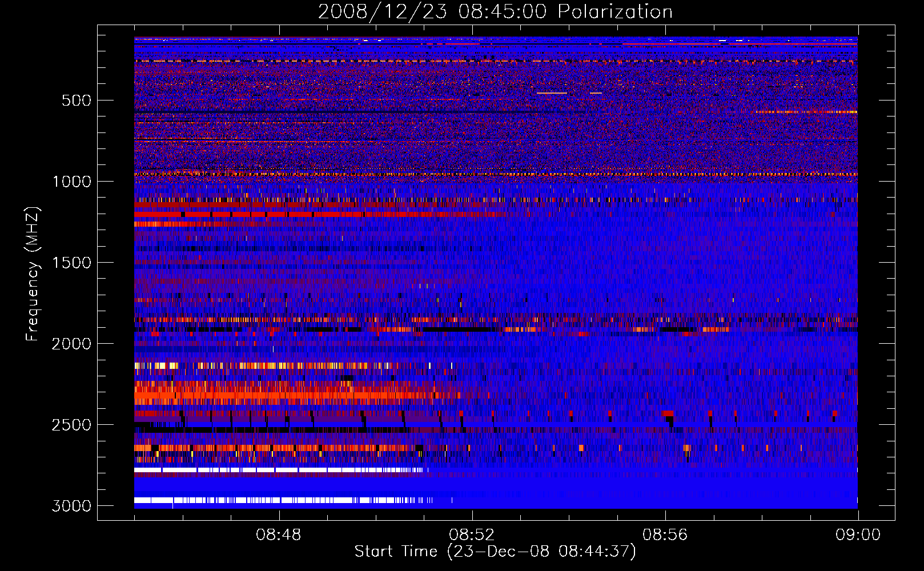The height and width of the screenshot is (571, 924).
Task: Click the 3000 frequency tick label
Action: pos(72,506)
